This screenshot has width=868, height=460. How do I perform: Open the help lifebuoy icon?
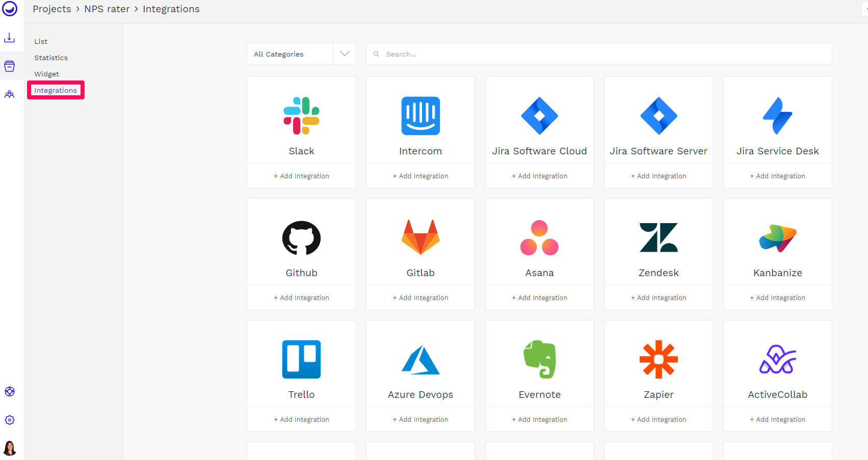(10, 391)
